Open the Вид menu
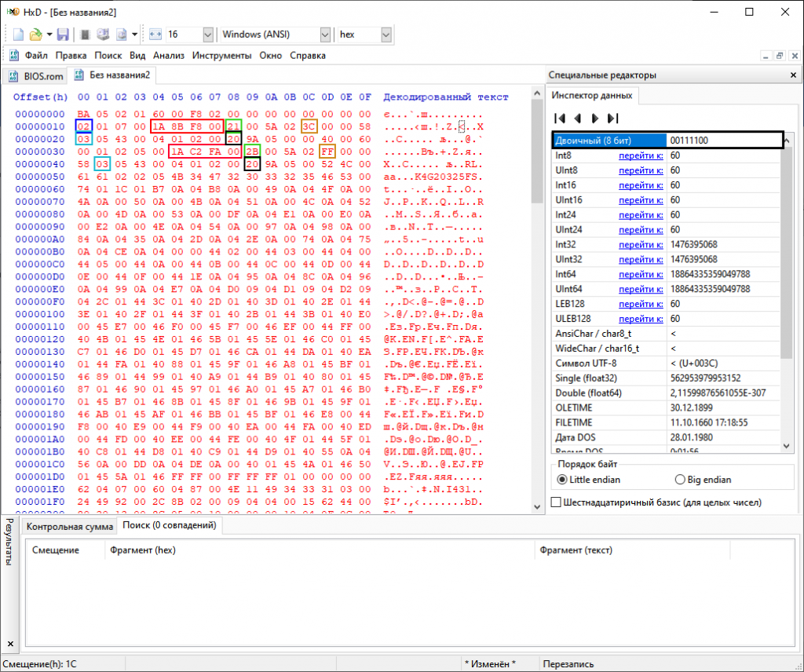This screenshot has width=804, height=672. (x=137, y=56)
